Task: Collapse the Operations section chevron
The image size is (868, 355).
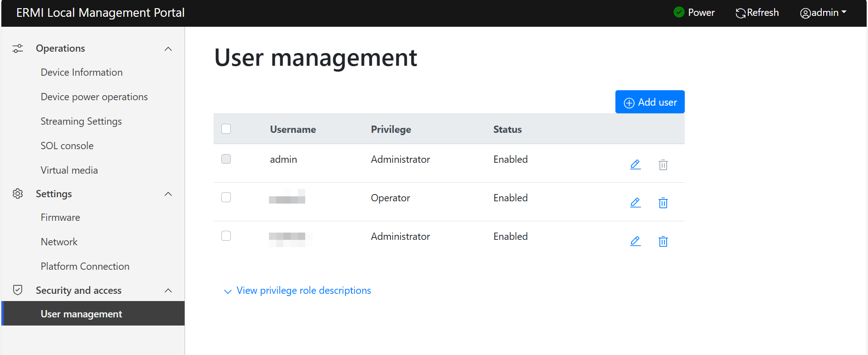Action: coord(168,49)
